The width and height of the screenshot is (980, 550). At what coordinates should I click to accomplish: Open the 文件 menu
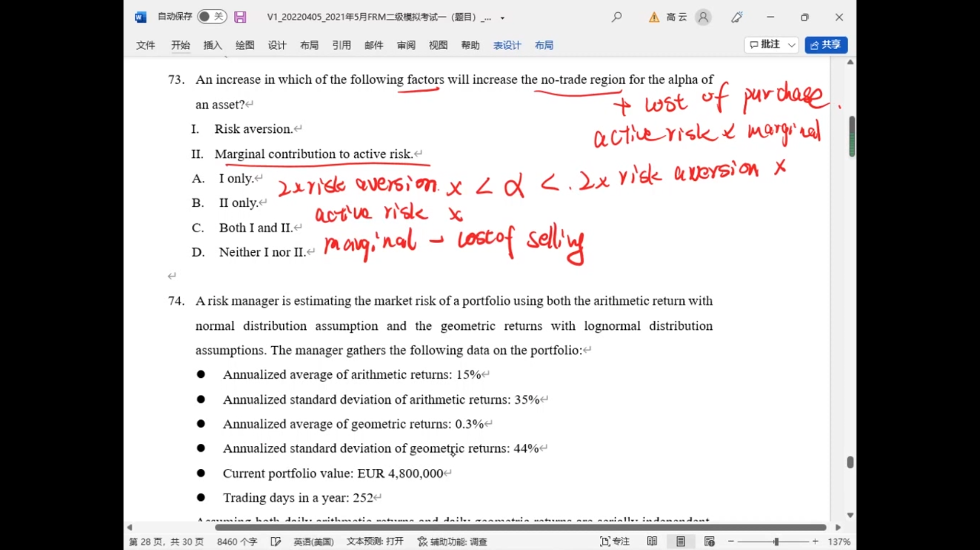click(145, 45)
